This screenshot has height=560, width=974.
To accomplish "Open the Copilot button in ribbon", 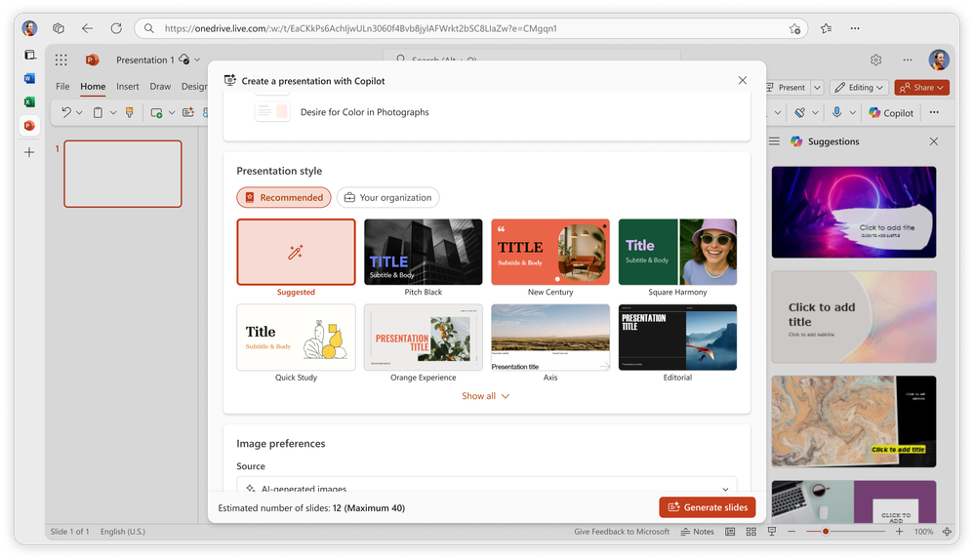I will [x=891, y=112].
